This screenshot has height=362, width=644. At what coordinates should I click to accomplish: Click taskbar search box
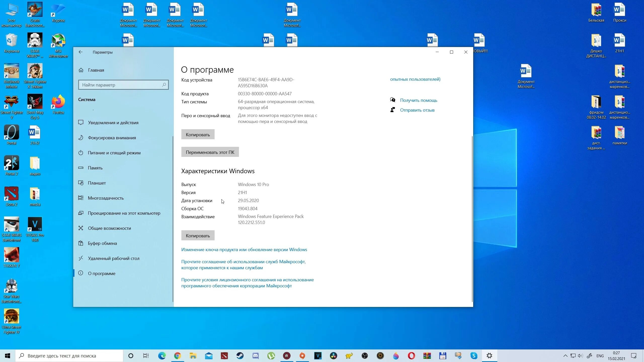pyautogui.click(x=69, y=356)
